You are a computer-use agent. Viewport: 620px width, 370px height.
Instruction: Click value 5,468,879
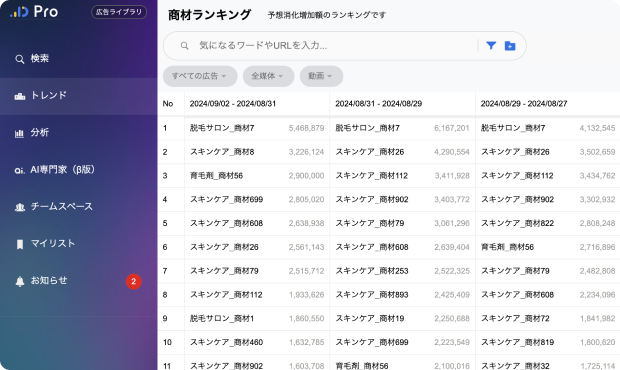pyautogui.click(x=306, y=128)
